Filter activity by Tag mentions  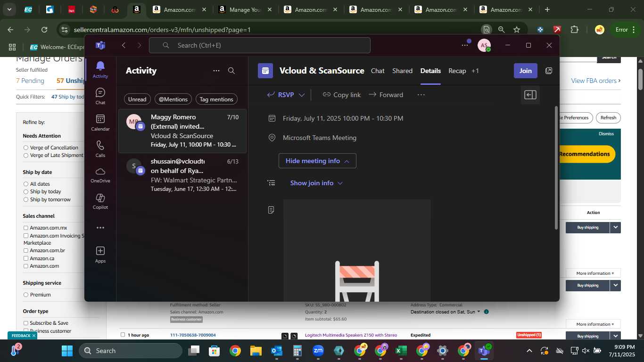pos(216,99)
